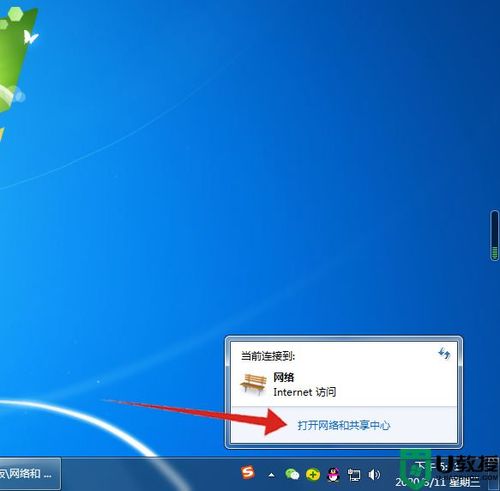The width and height of the screenshot is (500, 491).
Task: Open the Network and Sharing Center link
Action: point(344,425)
